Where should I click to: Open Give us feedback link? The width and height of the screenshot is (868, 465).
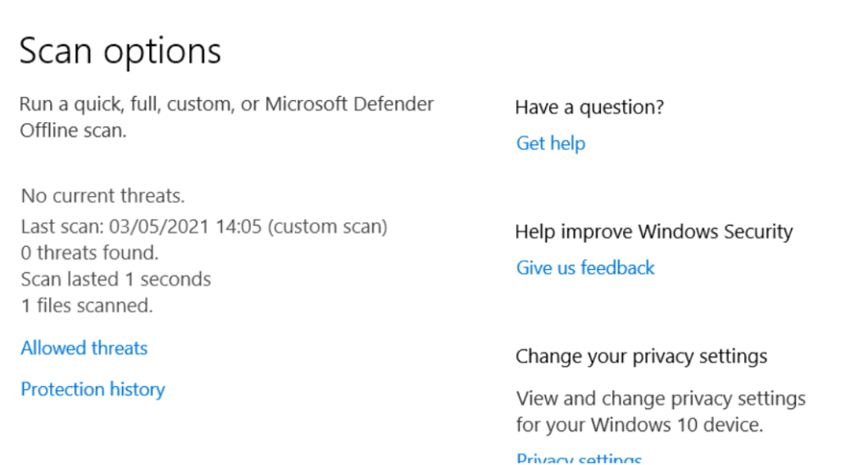[585, 268]
